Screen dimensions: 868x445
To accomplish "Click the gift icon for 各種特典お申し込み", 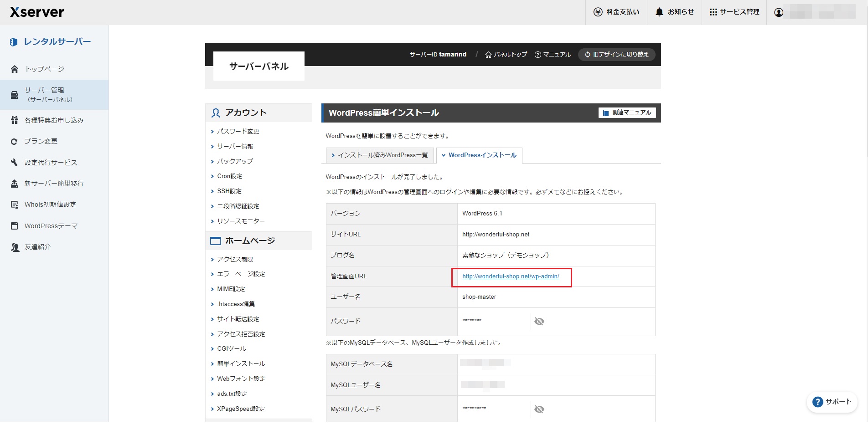I will pos(15,120).
